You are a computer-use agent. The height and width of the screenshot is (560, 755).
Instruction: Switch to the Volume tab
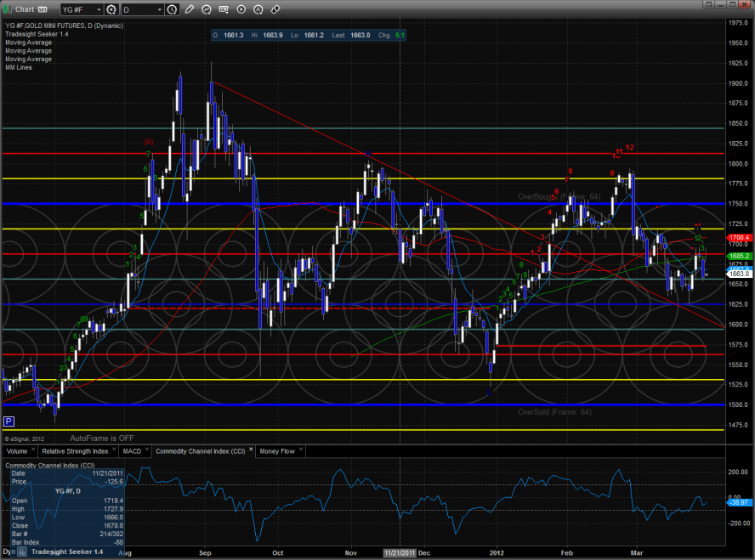pos(19,451)
